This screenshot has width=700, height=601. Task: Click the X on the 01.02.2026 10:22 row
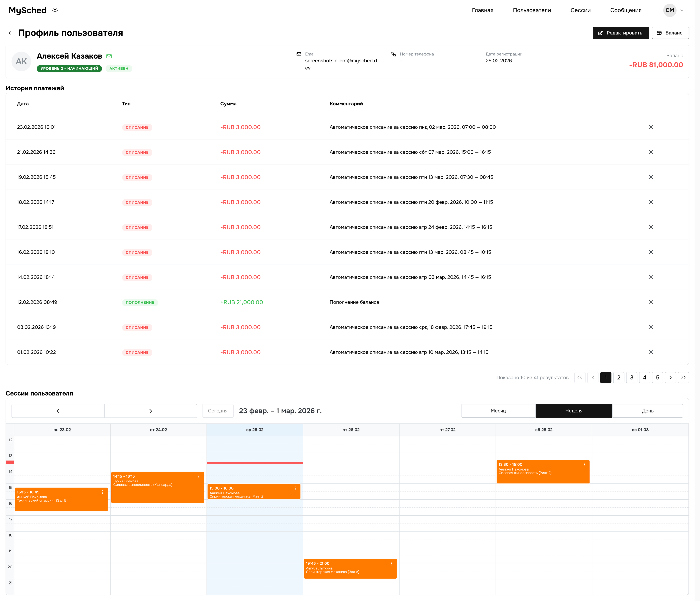[x=651, y=352]
